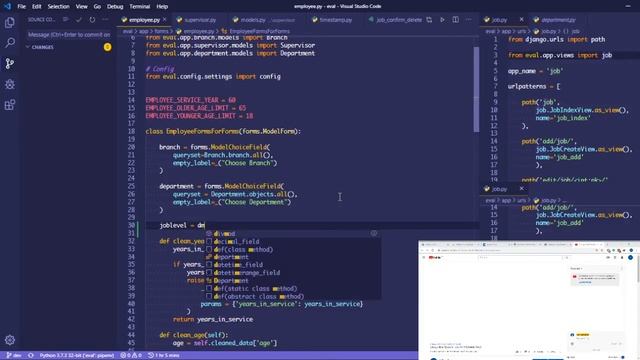Open the Extensions view in activity bar
The width and height of the screenshot is (640, 360).
pyautogui.click(x=10, y=105)
